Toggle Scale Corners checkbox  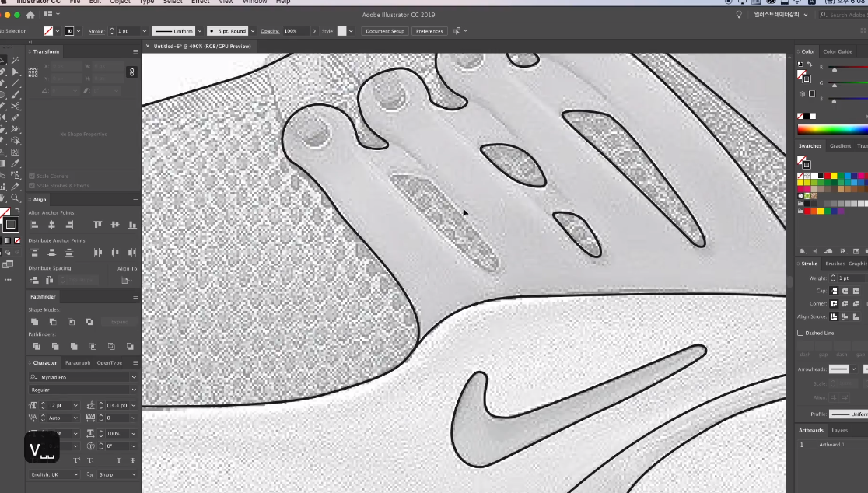(32, 176)
